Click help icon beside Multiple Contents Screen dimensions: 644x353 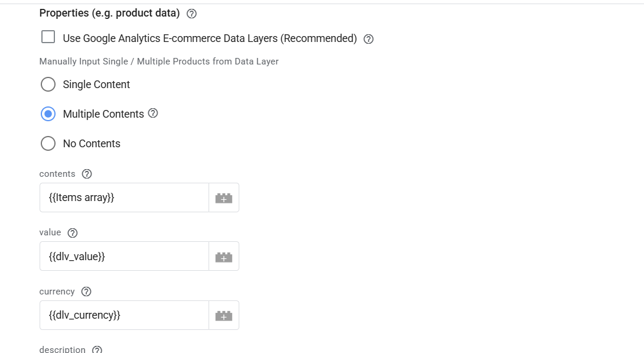pyautogui.click(x=153, y=113)
